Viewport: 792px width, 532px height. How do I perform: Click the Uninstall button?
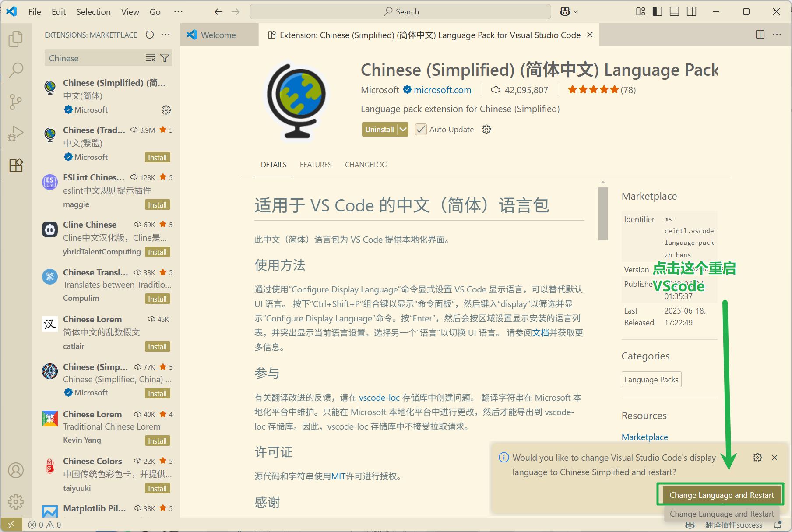click(380, 130)
